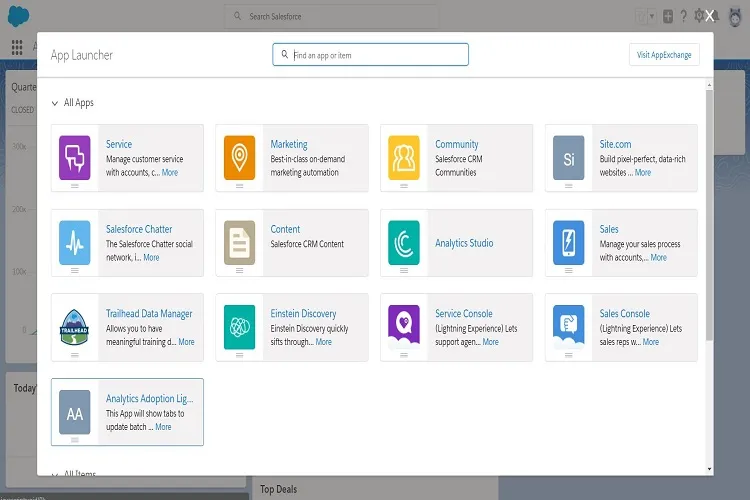This screenshot has width=750, height=500.
Task: Click the Sales Console title link
Action: click(625, 313)
